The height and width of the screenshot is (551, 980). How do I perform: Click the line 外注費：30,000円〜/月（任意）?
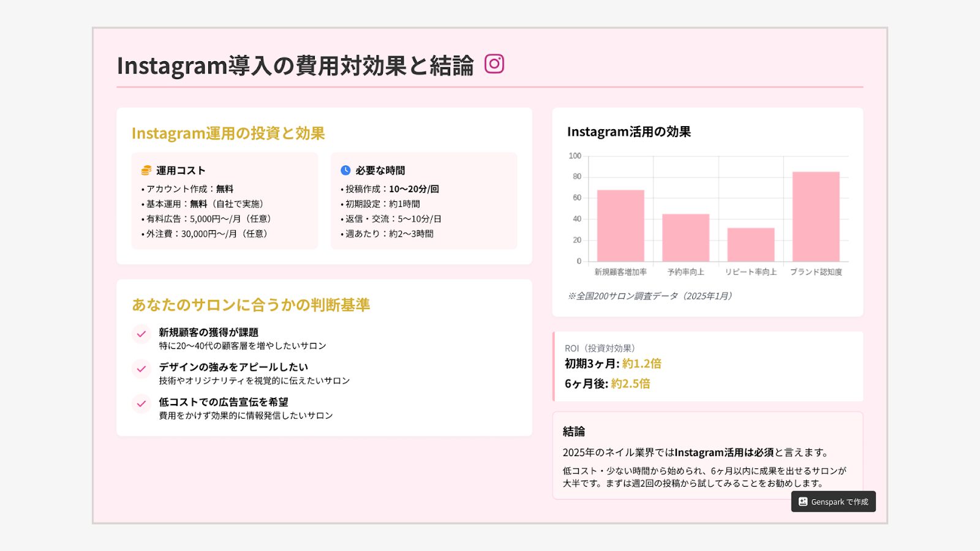point(206,233)
